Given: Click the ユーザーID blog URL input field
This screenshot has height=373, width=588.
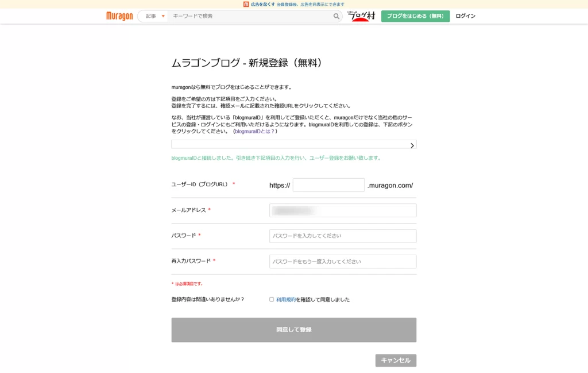Looking at the screenshot, I should 328,185.
